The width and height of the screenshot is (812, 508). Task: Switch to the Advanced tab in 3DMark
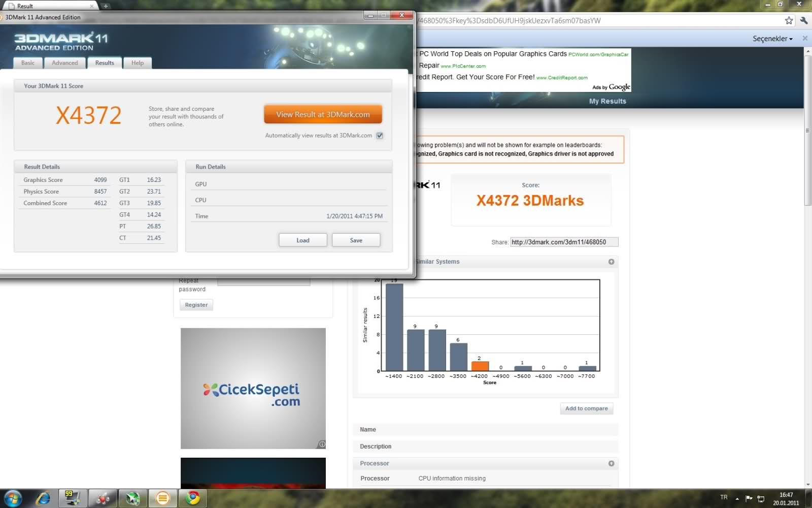coord(65,63)
